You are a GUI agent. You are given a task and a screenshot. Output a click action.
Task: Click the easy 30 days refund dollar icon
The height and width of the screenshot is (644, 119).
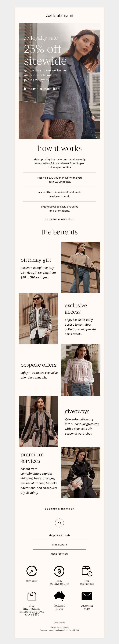pyautogui.click(x=59, y=571)
